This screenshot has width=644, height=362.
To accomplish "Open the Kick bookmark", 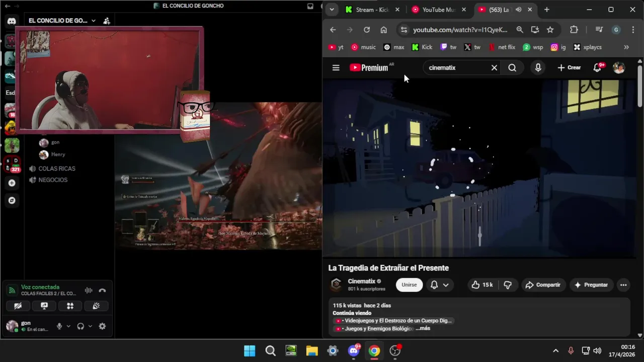I will click(x=422, y=47).
